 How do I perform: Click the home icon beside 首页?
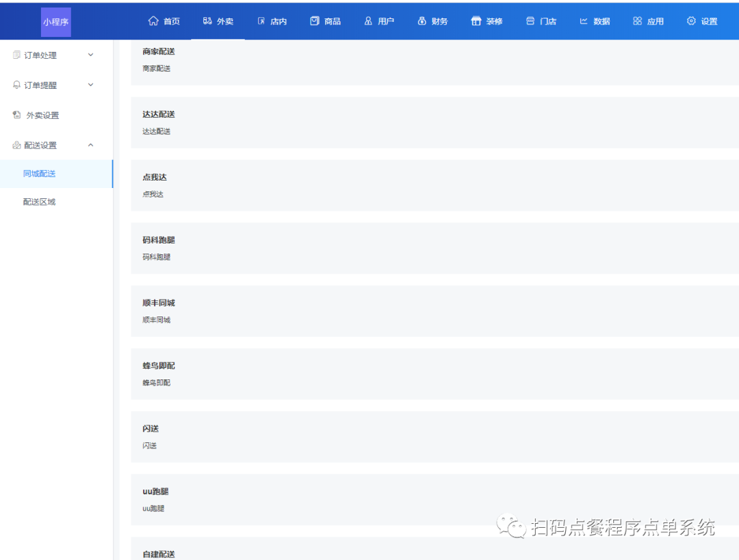point(153,21)
